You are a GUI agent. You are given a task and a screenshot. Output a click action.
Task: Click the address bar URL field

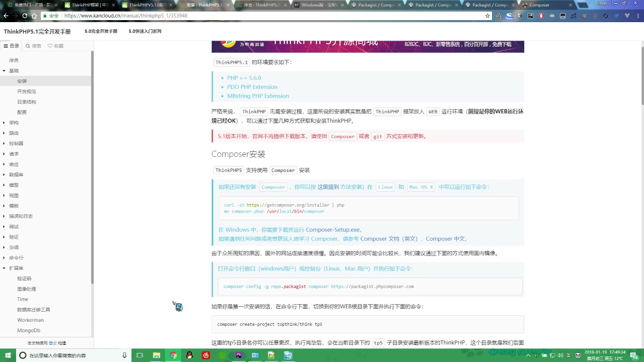tap(267, 16)
